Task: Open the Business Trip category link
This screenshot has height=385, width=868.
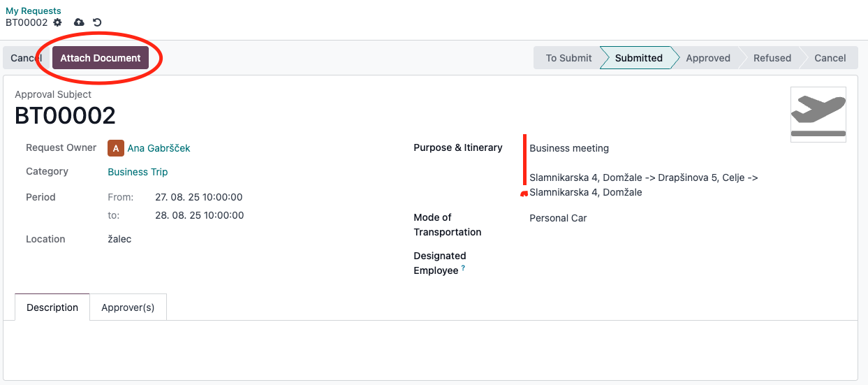Action: point(138,172)
